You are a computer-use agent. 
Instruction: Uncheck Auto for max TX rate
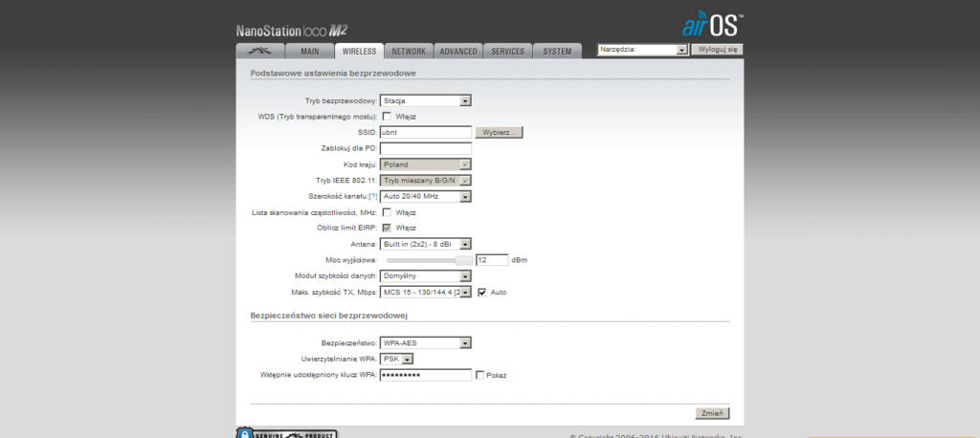click(x=482, y=292)
